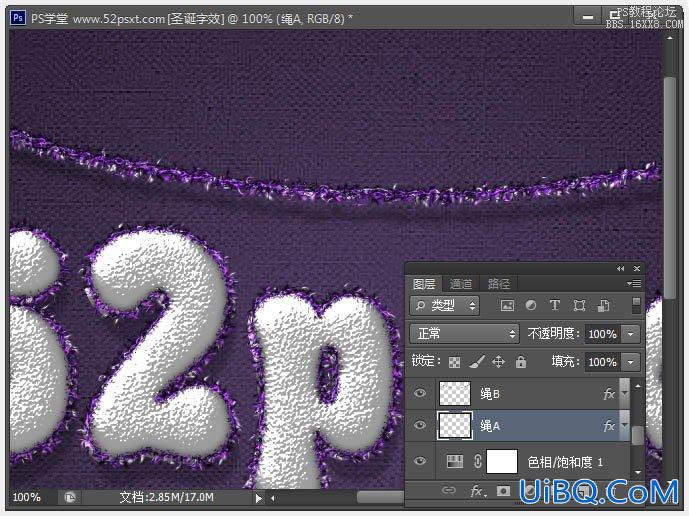Select the 色相/饱和度 1 layer name
The image size is (689, 516).
tap(565, 462)
